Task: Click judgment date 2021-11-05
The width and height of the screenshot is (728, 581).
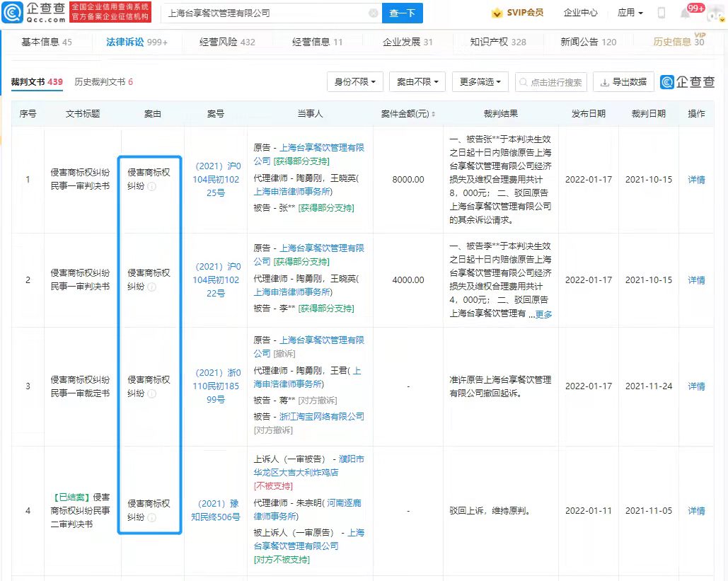Action: coord(649,511)
